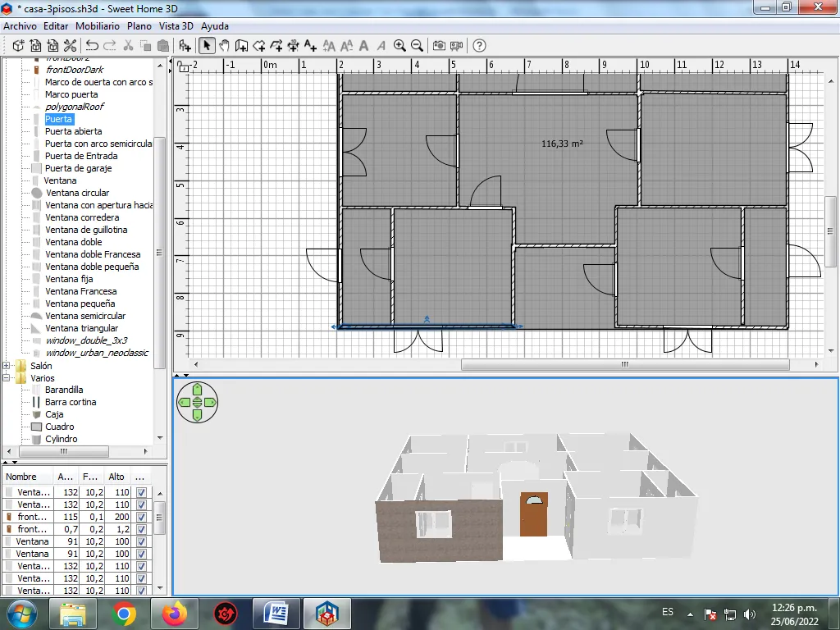Image resolution: width=840 pixels, height=630 pixels.
Task: Open the Plano menu
Action: tap(139, 26)
